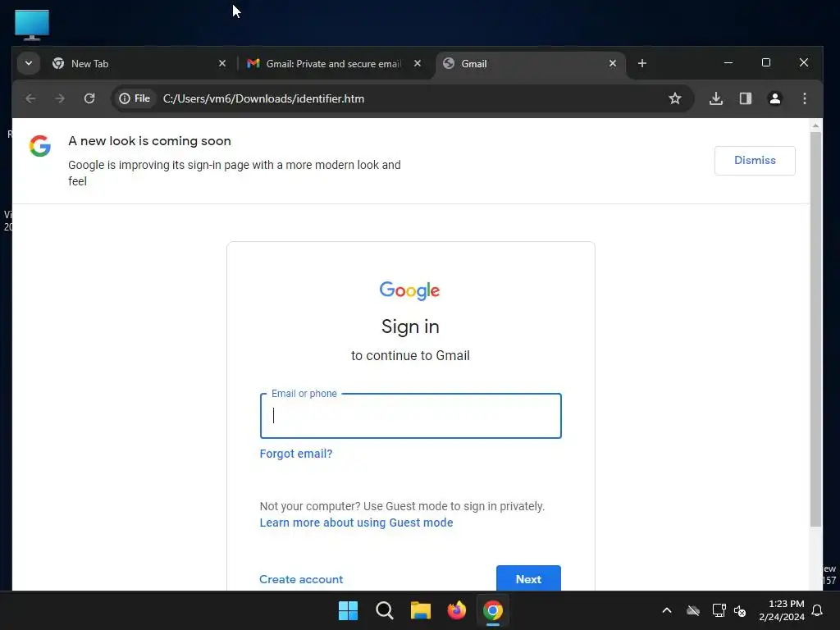
Task: Close the New Tab tab
Action: pos(222,63)
